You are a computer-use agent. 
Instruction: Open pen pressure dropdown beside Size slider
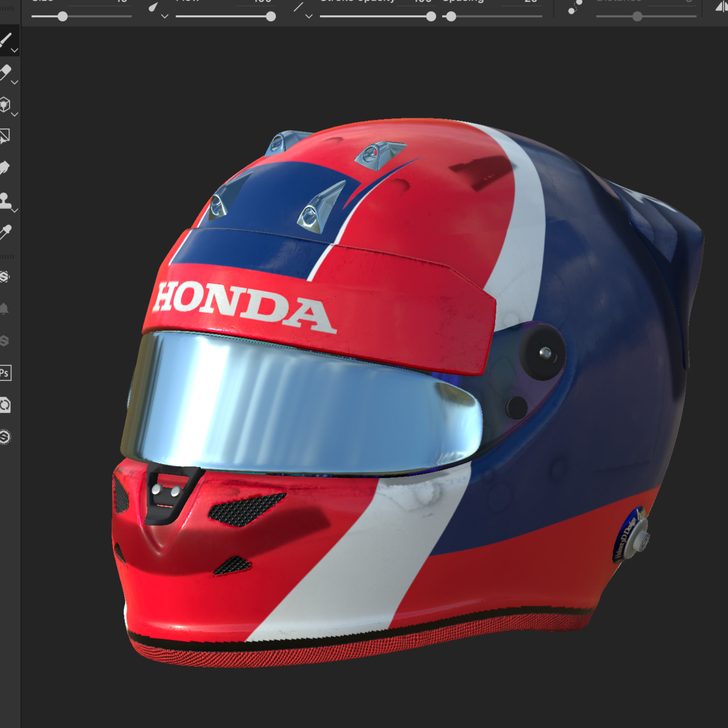(165, 16)
